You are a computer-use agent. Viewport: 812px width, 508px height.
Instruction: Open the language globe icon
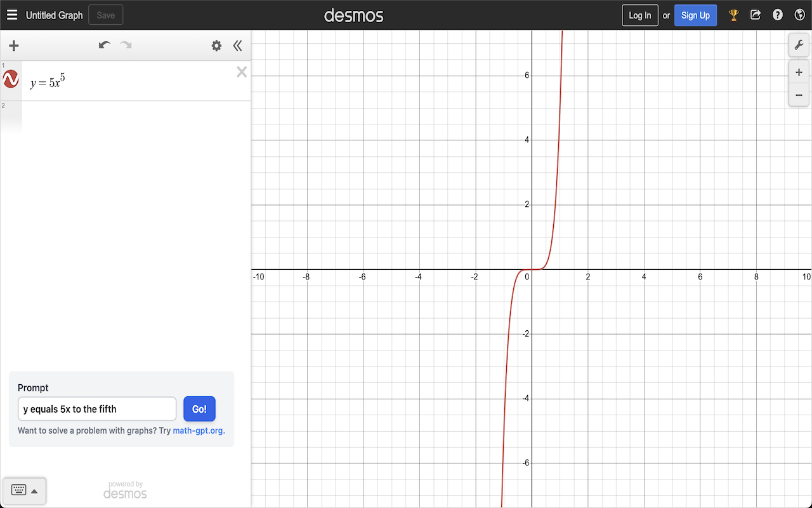click(x=799, y=15)
